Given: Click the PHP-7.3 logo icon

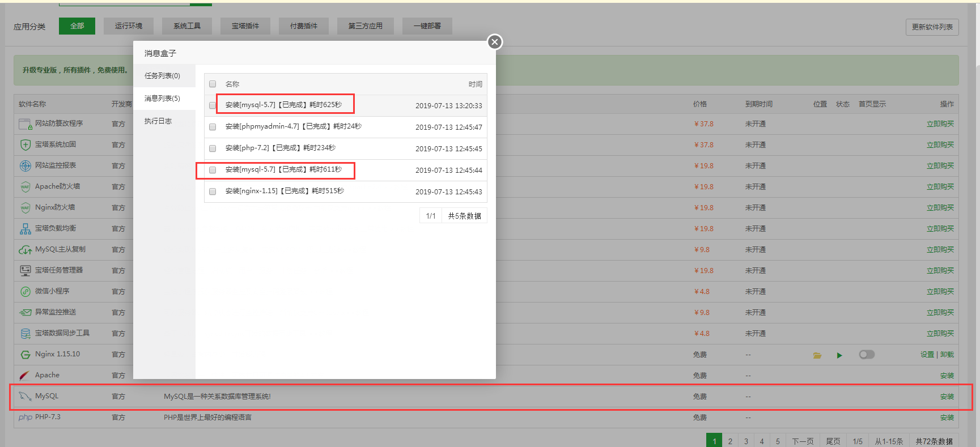Looking at the screenshot, I should (26, 417).
